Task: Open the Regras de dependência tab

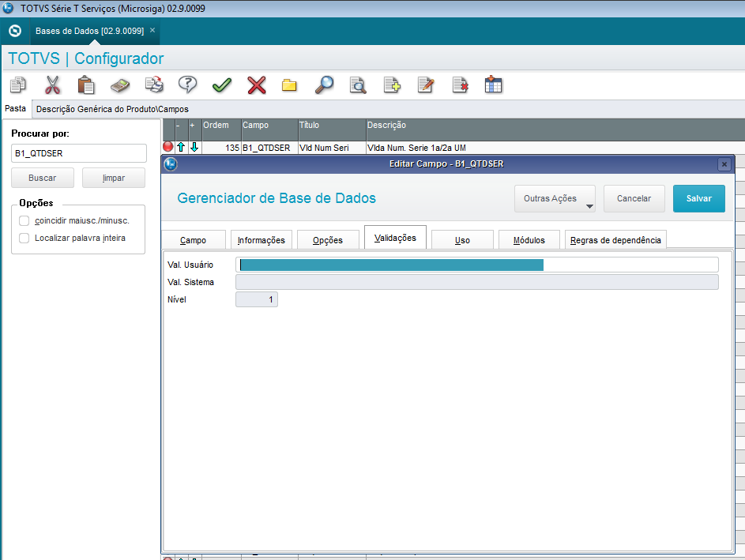Action: click(x=615, y=240)
